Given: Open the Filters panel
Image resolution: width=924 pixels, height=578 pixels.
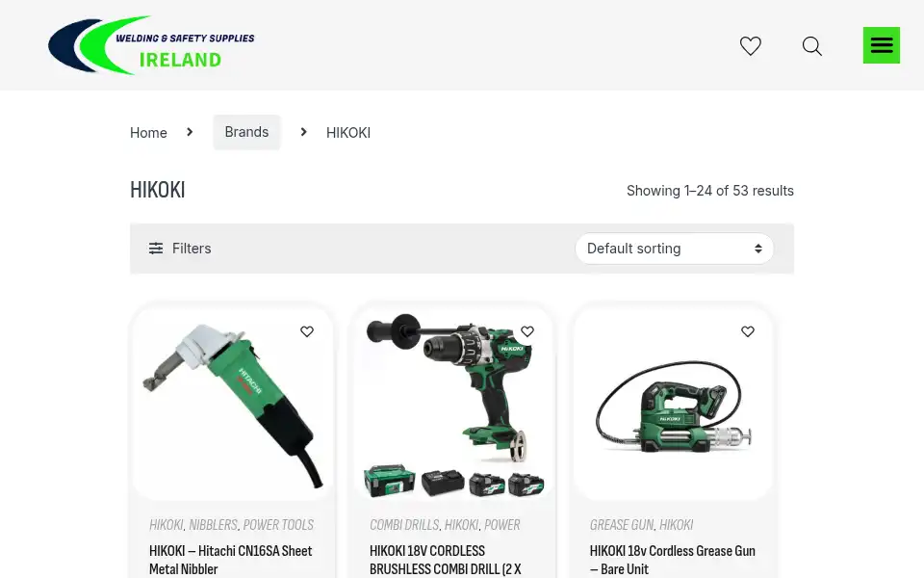Looking at the screenshot, I should tap(180, 249).
